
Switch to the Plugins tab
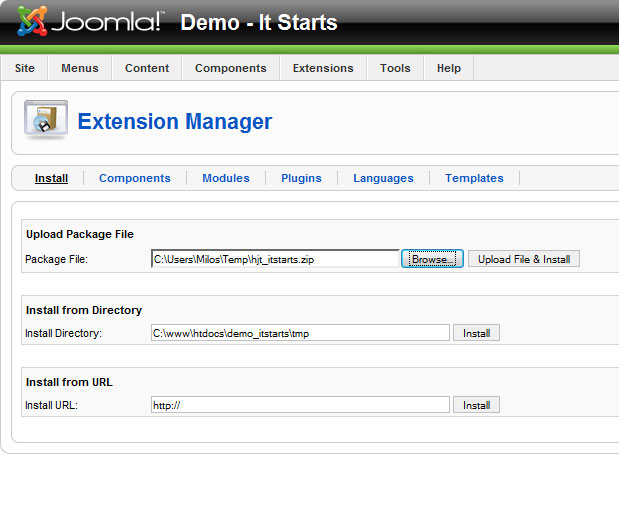point(301,178)
